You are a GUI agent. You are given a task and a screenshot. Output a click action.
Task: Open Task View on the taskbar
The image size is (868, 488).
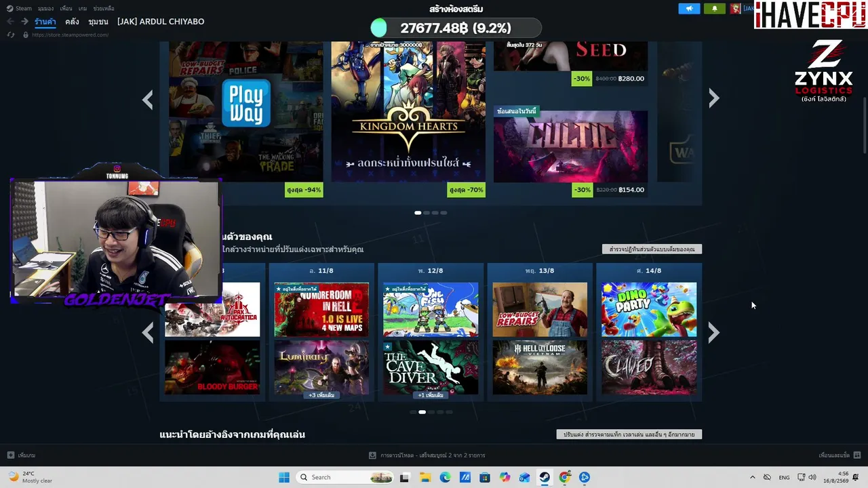click(x=405, y=477)
